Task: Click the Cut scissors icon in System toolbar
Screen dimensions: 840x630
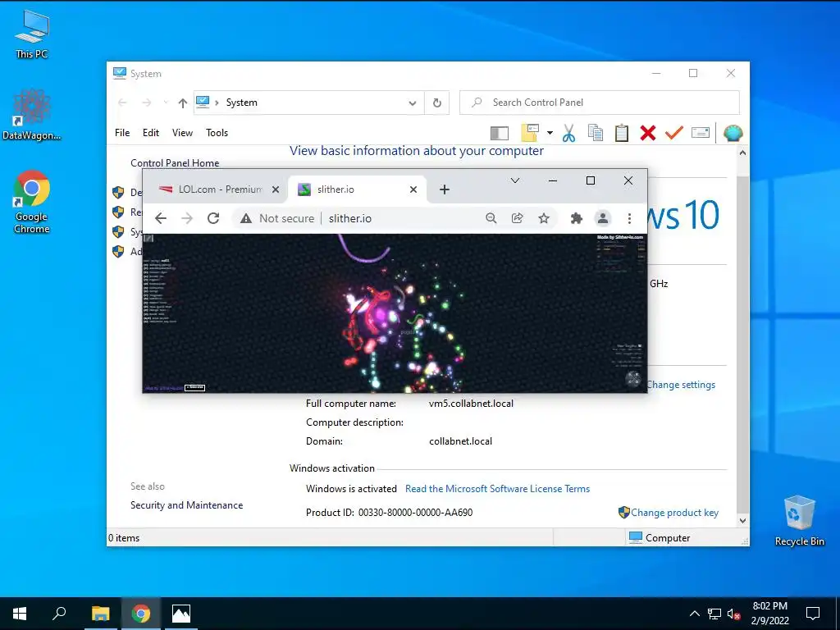Action: [569, 133]
